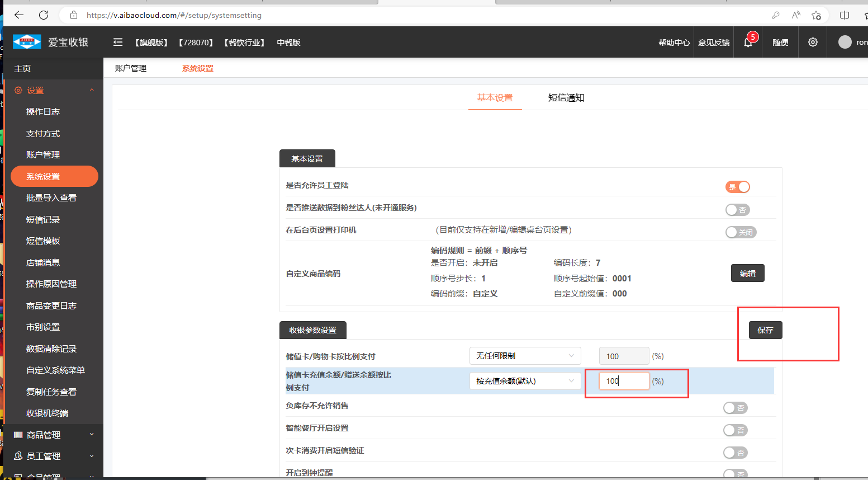Click the notification bell icon

[748, 43]
